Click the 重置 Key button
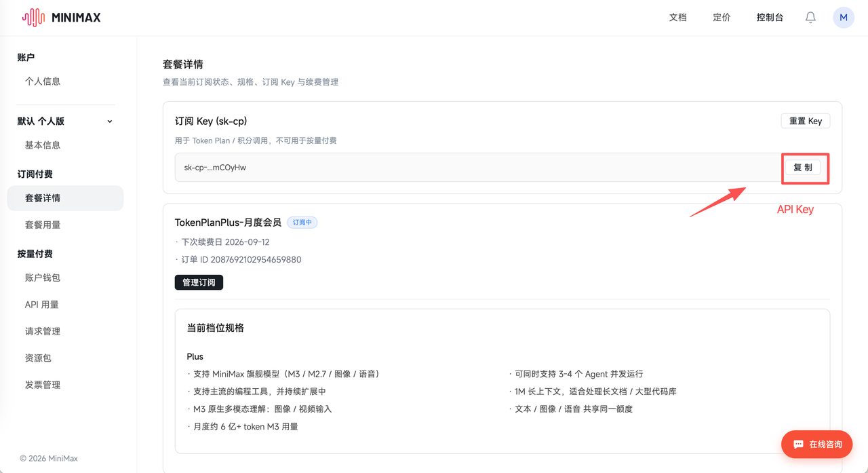Screen dimensions: 868x473 point(806,121)
